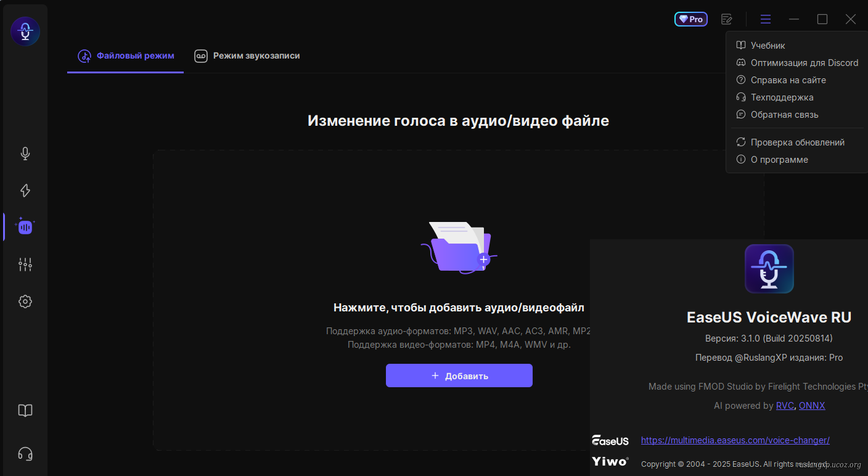Switch to Файловый режим tab
The height and width of the screenshot is (476, 868).
[x=126, y=55]
